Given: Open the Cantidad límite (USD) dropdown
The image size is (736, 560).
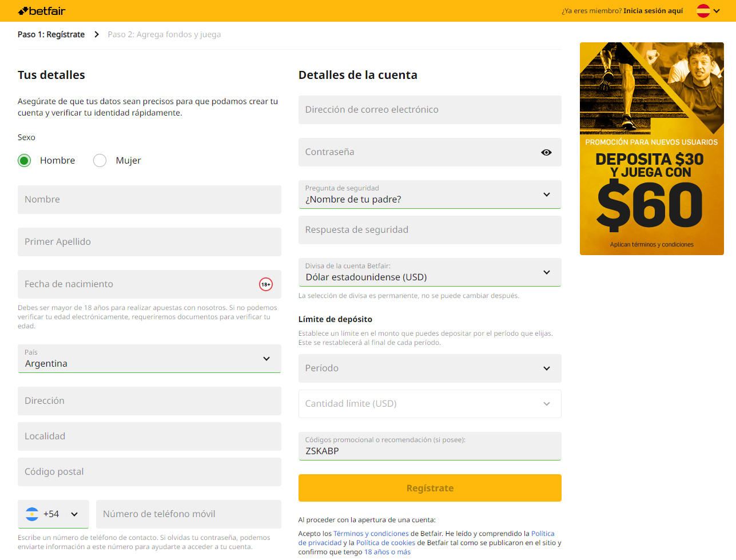Looking at the screenshot, I should coord(430,404).
